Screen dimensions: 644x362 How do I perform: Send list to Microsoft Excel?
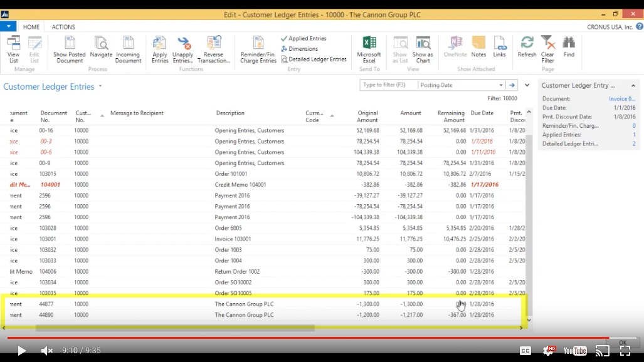pyautogui.click(x=369, y=49)
